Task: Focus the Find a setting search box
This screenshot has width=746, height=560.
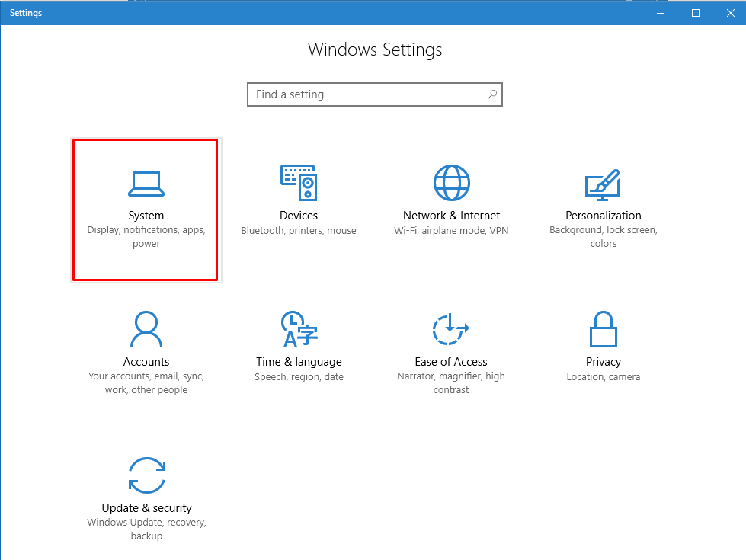Action: [x=375, y=94]
